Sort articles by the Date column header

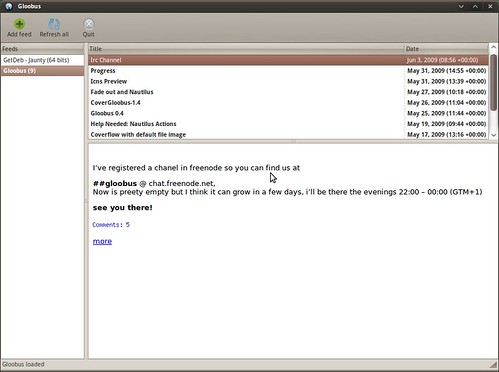coord(446,49)
